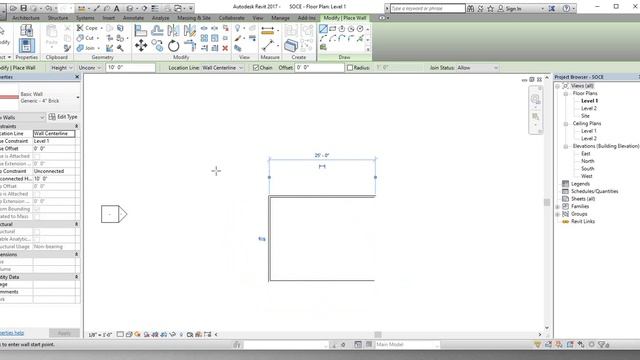Viewport: 640px width, 360px height.
Task: Select the Line draw tool
Action: (x=323, y=29)
